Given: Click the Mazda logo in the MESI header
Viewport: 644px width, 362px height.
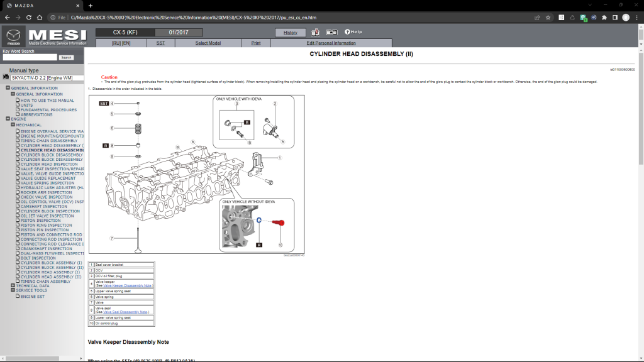Looking at the screenshot, I should click(14, 36).
